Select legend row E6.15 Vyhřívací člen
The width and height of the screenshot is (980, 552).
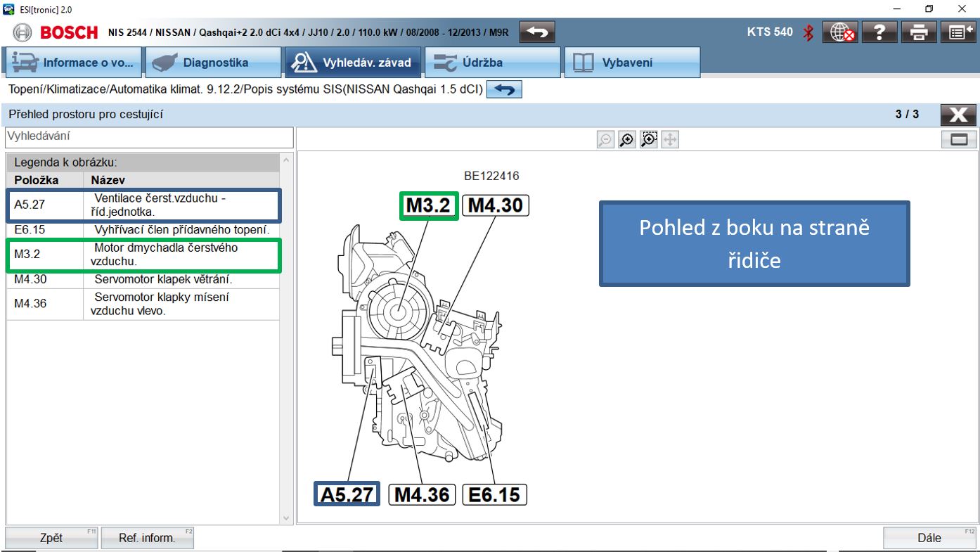pyautogui.click(x=143, y=230)
